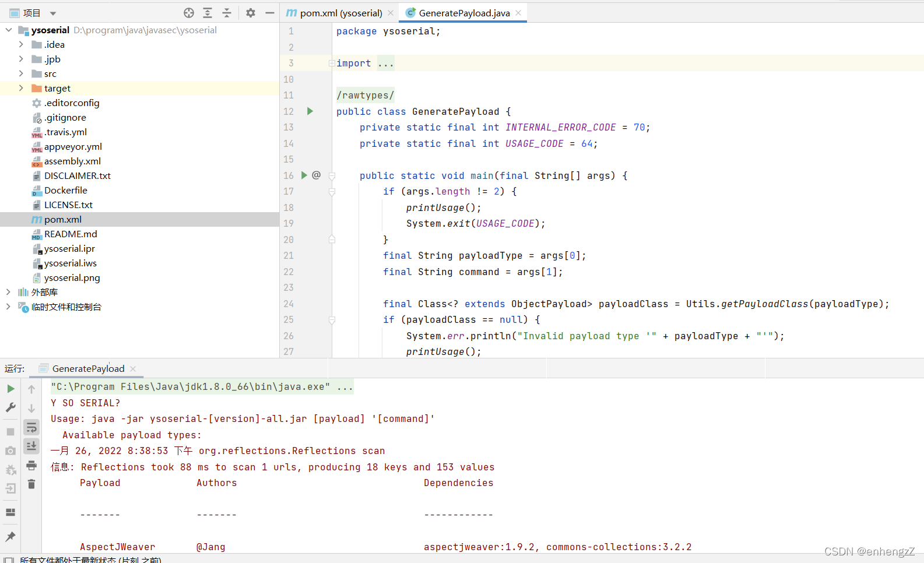This screenshot has height=563, width=924.
Task: Close the pom.xml editor tab
Action: 391,13
